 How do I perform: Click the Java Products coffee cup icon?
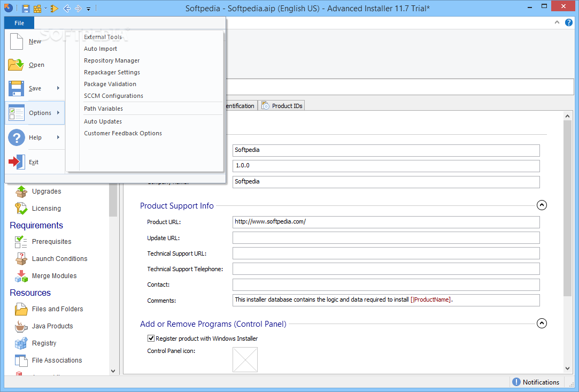coord(21,326)
